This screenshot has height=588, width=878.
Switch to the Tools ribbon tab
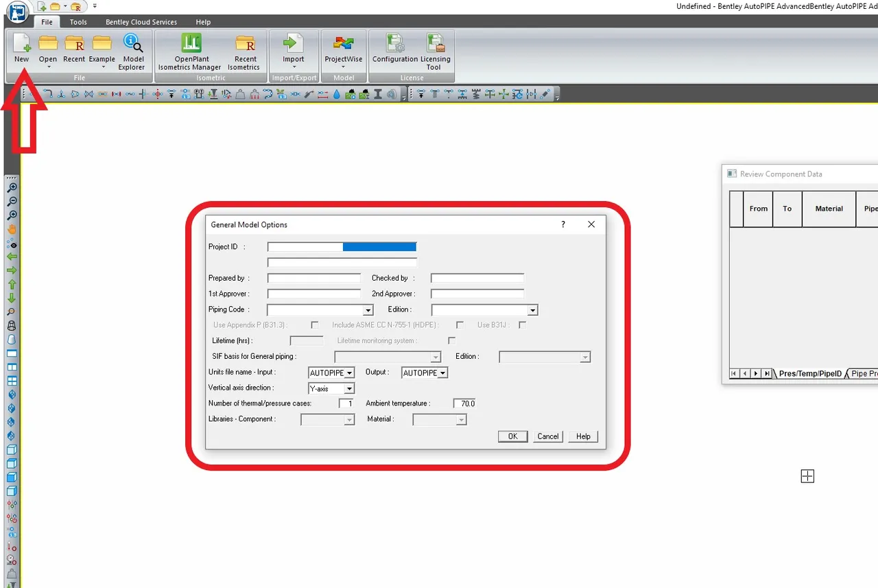point(78,22)
